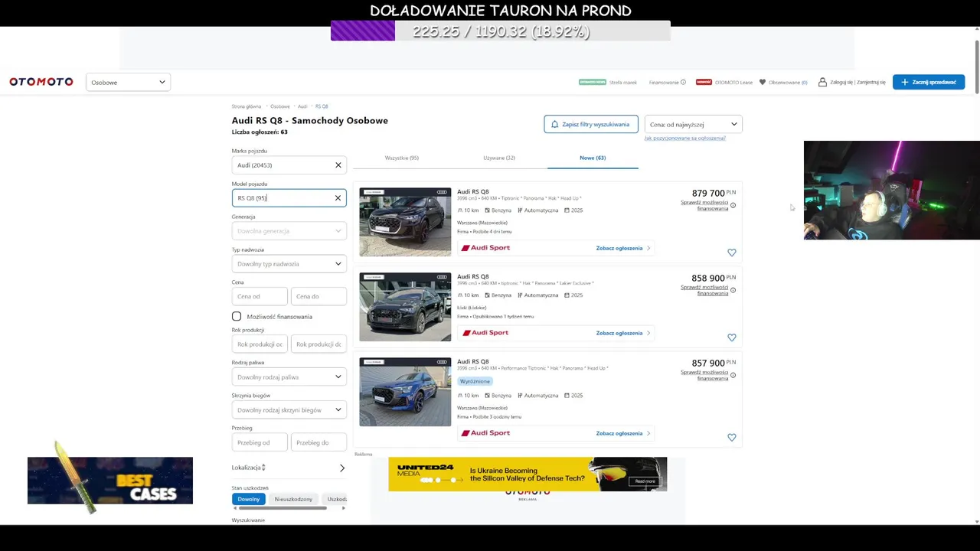Open the OTOMOTO Lease link
The image size is (980, 551).
tap(733, 82)
